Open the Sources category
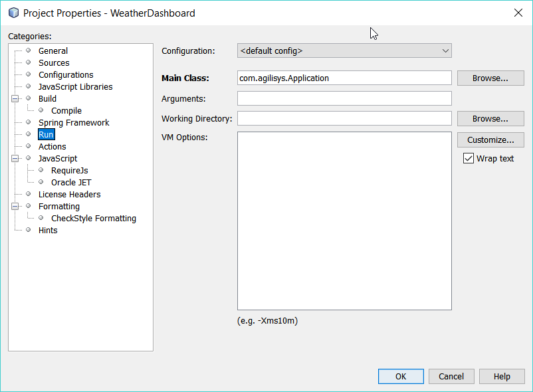This screenshot has width=533, height=392. pyautogui.click(x=54, y=63)
